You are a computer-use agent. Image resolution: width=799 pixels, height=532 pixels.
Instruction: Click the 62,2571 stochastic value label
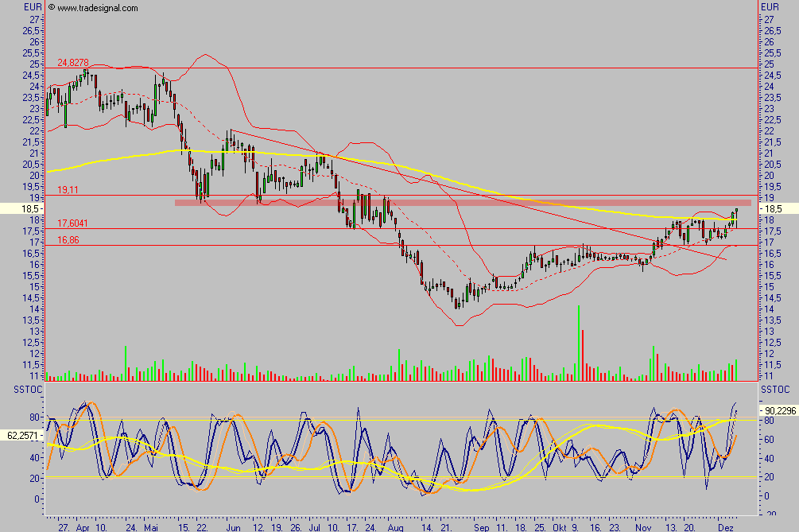[21, 436]
